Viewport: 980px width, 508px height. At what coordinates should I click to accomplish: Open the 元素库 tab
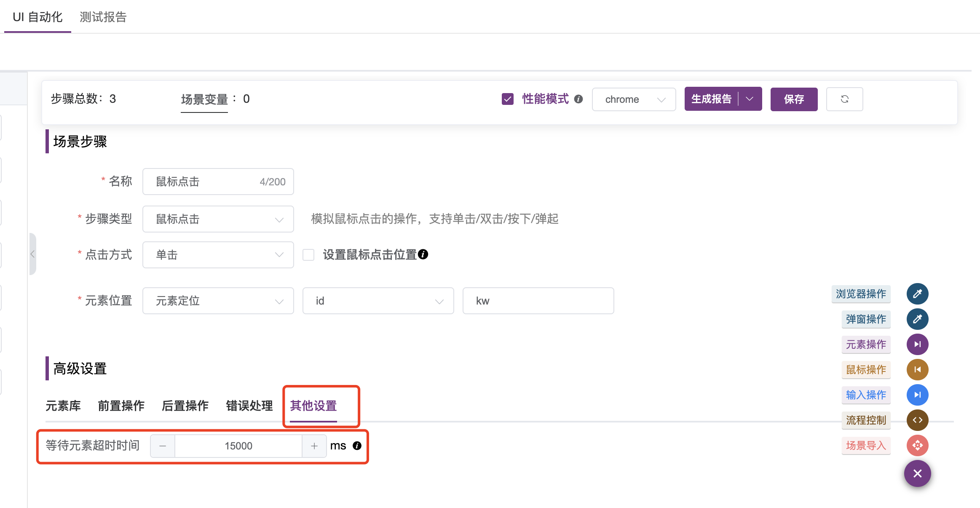pos(63,406)
